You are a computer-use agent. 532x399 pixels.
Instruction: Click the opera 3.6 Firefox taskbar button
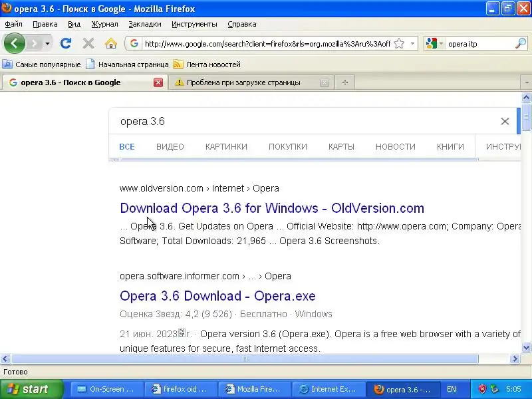[x=403, y=389]
